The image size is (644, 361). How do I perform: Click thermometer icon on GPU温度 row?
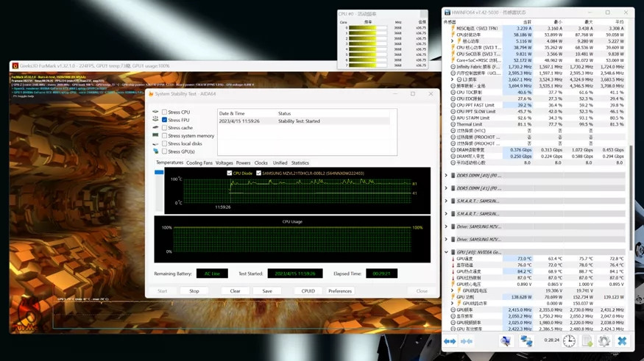pos(453,259)
